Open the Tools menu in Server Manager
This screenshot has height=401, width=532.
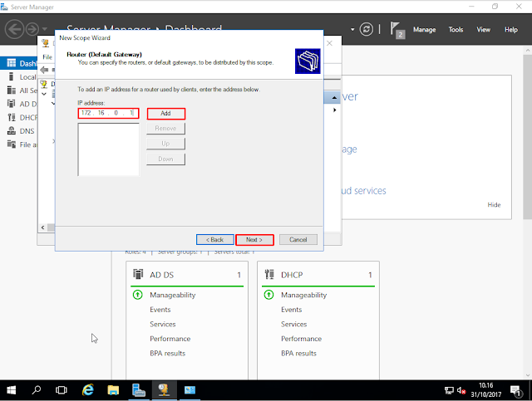(x=456, y=30)
